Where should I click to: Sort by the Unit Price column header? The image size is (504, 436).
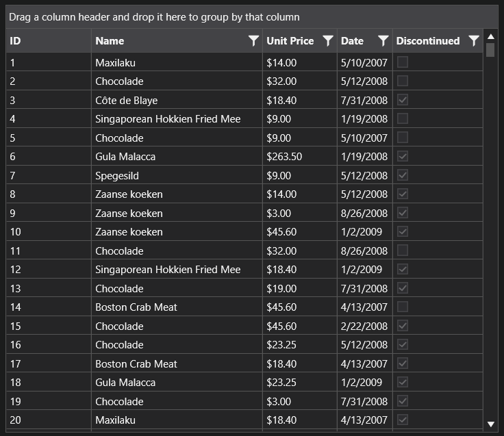299,41
